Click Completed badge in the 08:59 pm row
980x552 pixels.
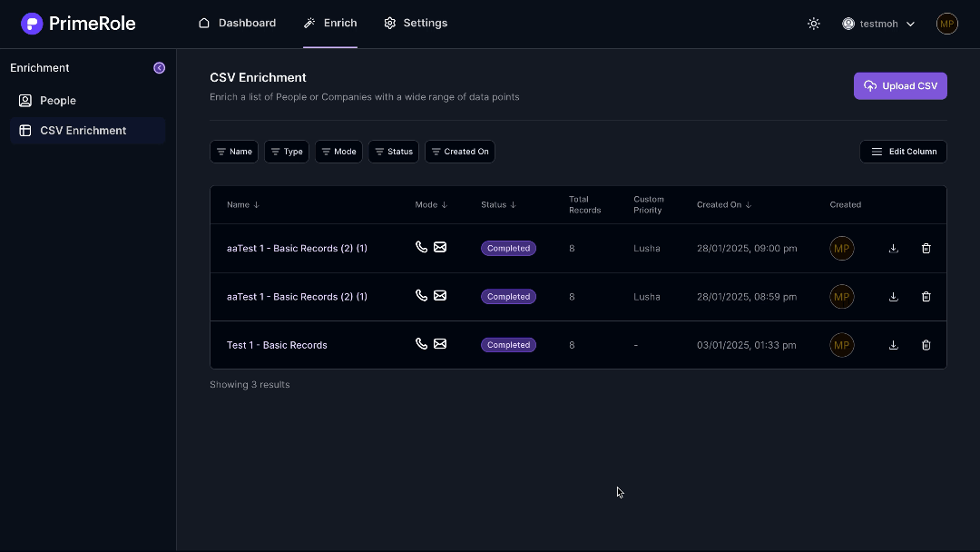pyautogui.click(x=508, y=297)
